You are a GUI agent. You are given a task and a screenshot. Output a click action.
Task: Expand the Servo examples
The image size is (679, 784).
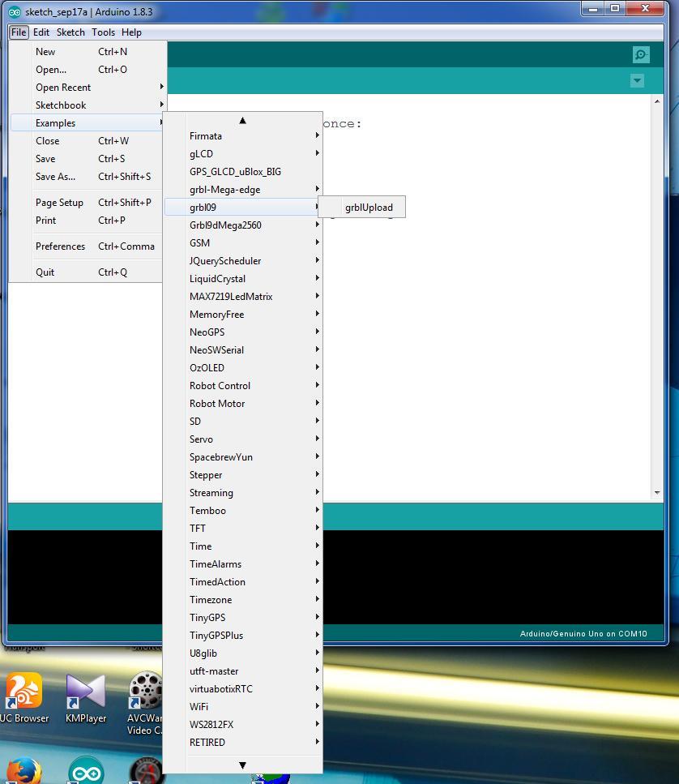tap(243, 439)
